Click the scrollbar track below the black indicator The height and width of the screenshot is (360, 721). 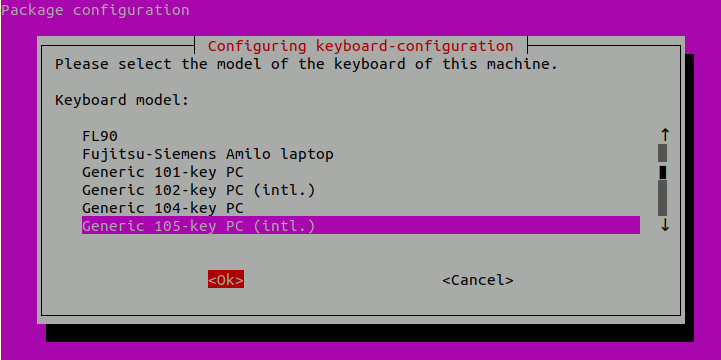(663, 198)
